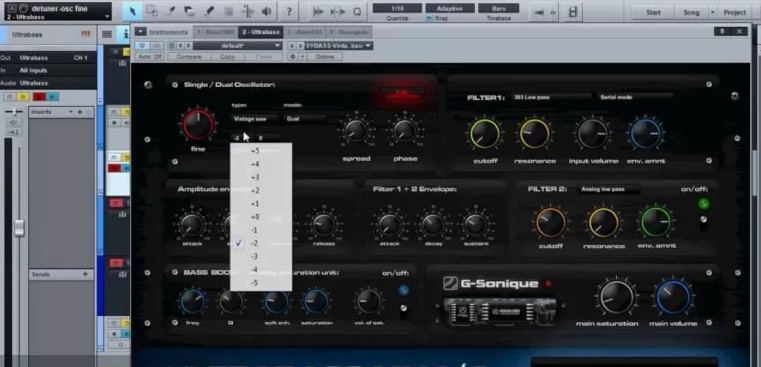This screenshot has width=761, height=367.
Task: Click the Ultrabass channel volume fader
Action: (19, 228)
